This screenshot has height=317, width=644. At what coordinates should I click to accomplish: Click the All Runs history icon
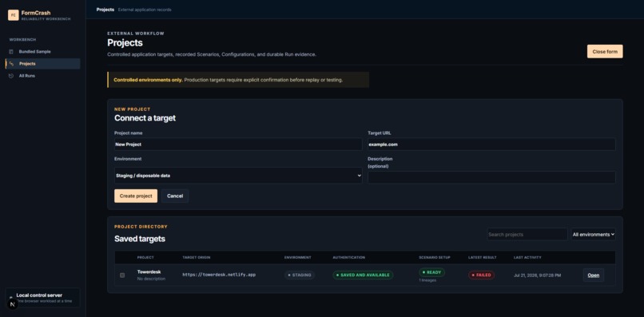11,76
